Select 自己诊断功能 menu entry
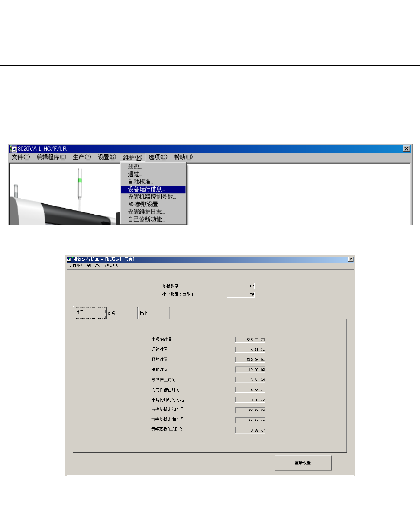Image resolution: width=420 pixels, height=511 pixels. pyautogui.click(x=153, y=219)
